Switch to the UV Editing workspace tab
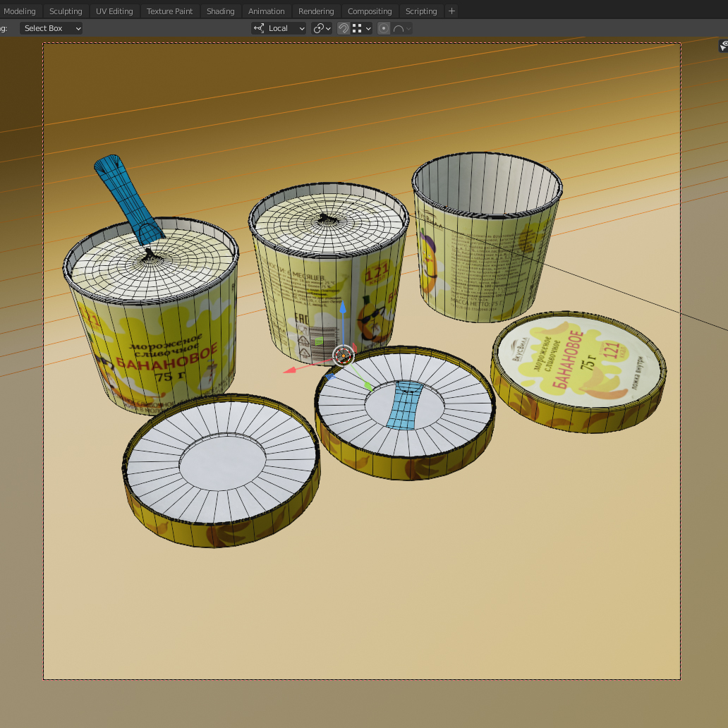Viewport: 728px width, 728px height. tap(114, 11)
